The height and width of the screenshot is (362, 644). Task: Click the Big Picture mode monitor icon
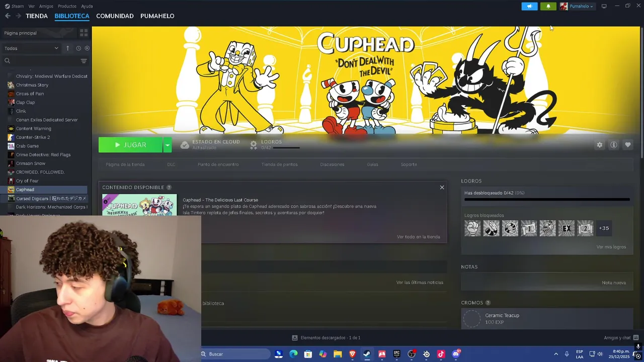click(604, 6)
